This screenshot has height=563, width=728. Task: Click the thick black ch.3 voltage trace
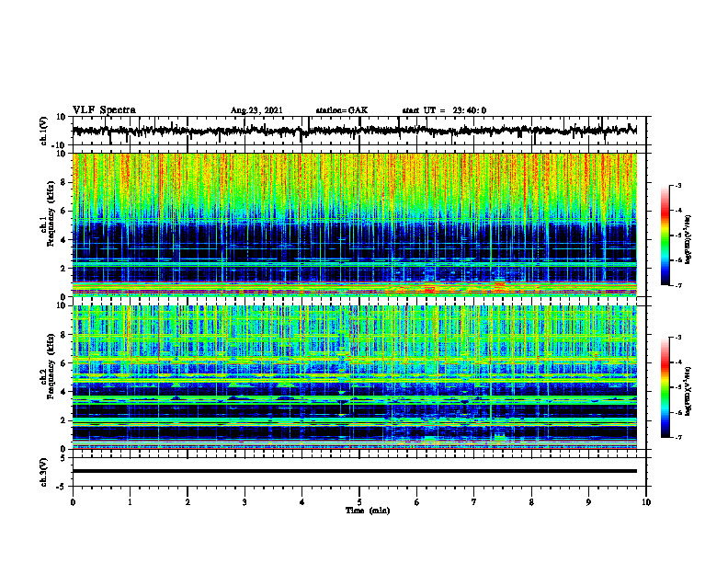(354, 471)
